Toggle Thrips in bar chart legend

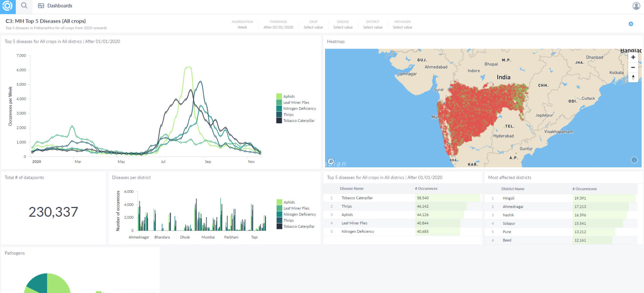pos(285,220)
